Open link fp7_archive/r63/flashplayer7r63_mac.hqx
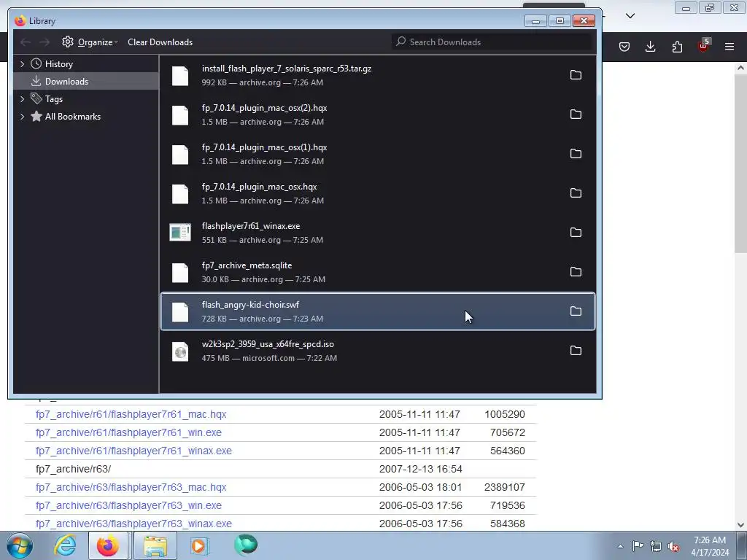This screenshot has width=747, height=560. [131, 487]
